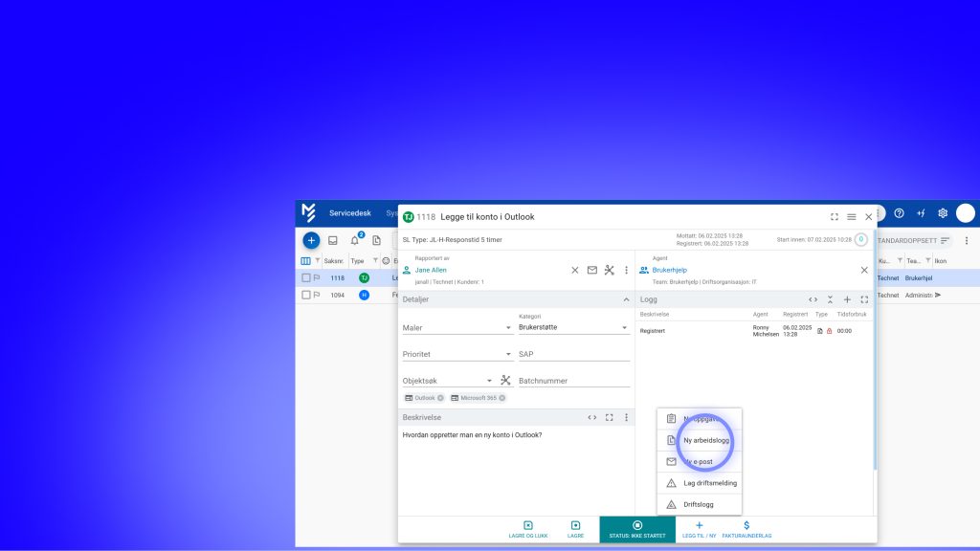
Task: Click Legg til / Ny button
Action: tap(700, 530)
